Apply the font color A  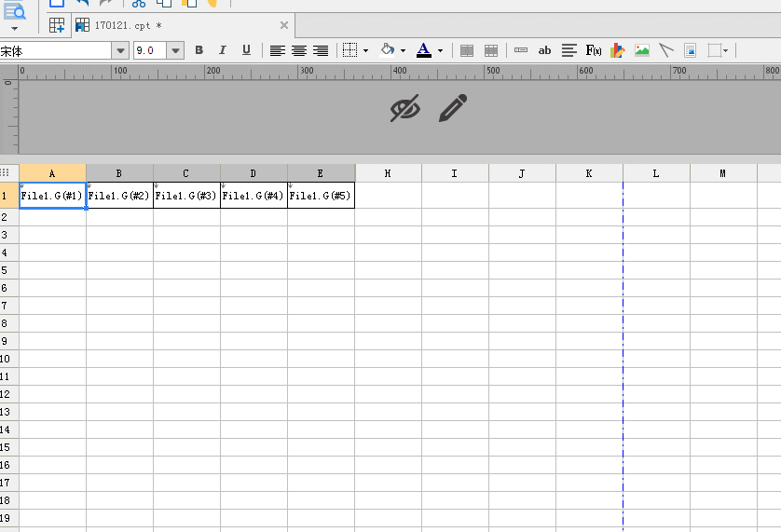click(x=424, y=50)
